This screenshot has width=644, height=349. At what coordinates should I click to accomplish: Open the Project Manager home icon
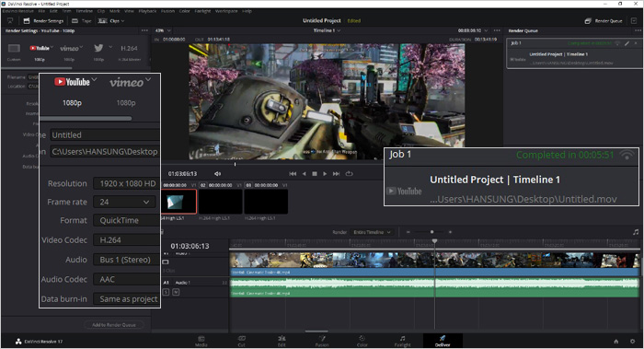coord(616,342)
